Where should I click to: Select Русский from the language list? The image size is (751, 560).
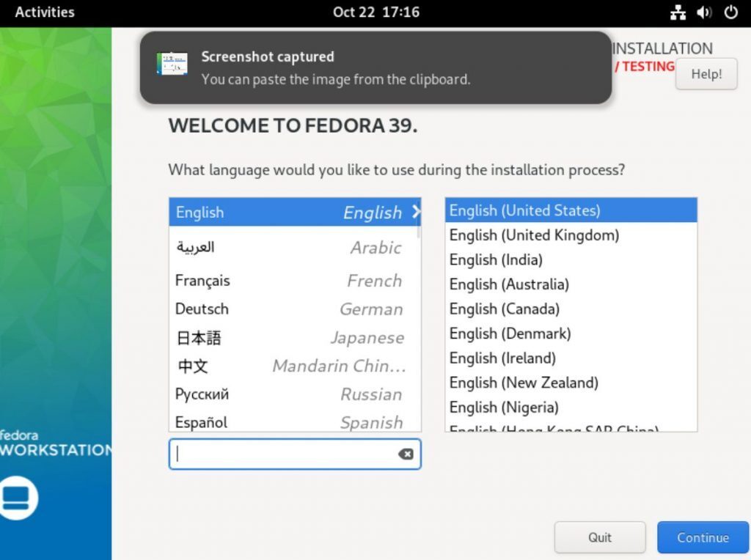pyautogui.click(x=293, y=394)
